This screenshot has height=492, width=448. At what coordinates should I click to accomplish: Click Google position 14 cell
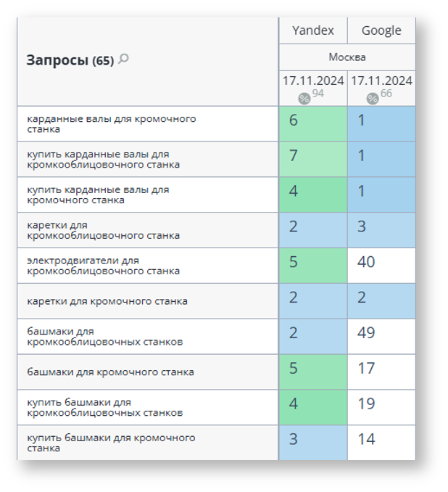pos(381,443)
